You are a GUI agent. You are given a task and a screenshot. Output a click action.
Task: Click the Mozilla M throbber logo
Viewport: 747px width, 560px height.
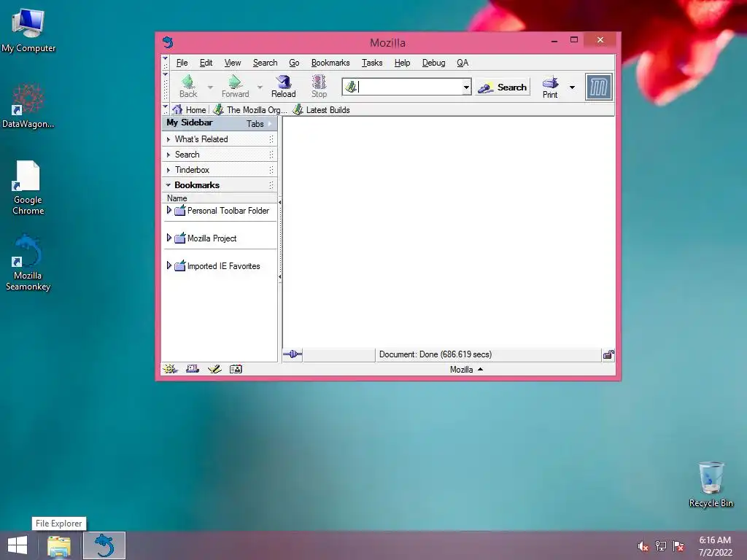[599, 87]
